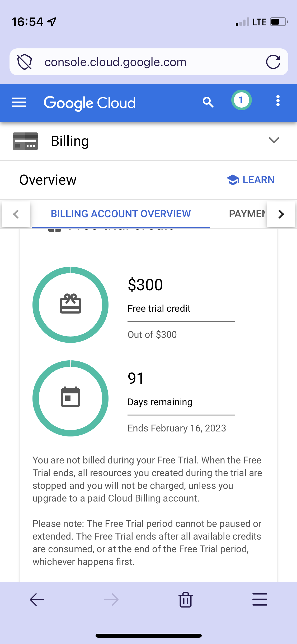Viewport: 297px width, 644px height.
Task: Open the three-dot overflow menu
Action: coord(278,101)
